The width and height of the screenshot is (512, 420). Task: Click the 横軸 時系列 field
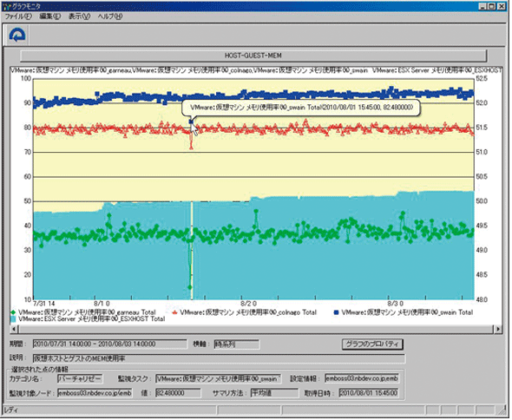point(237,345)
